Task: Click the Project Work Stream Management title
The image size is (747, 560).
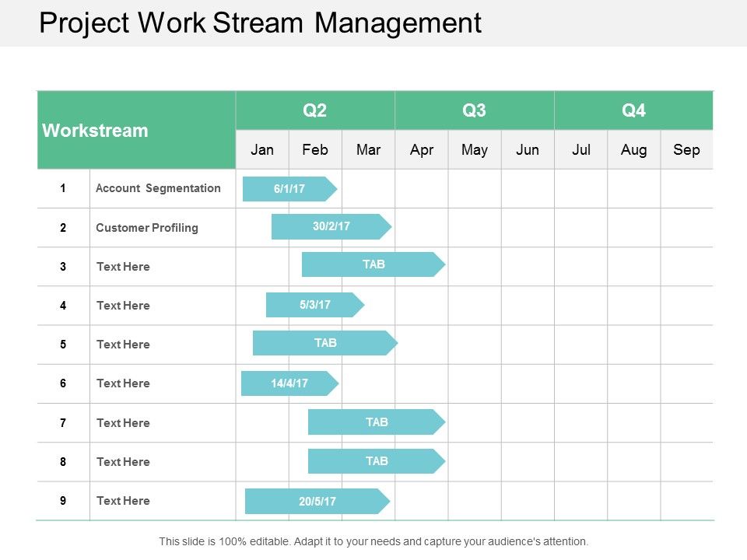Action: tap(260, 23)
